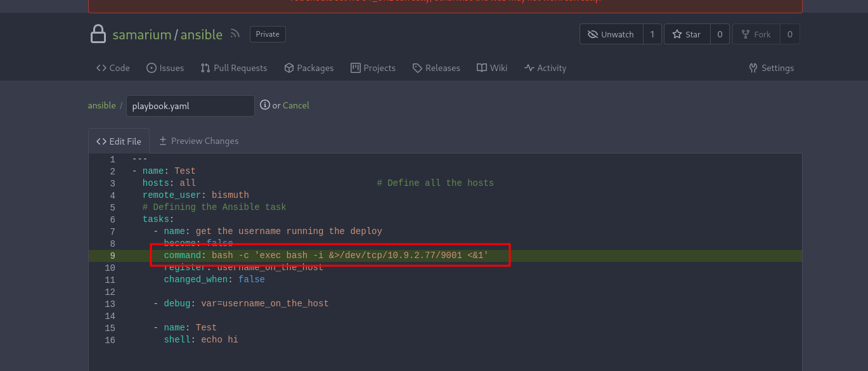The height and width of the screenshot is (371, 868).
Task: Toggle Unwatch for this repository
Action: coord(611,34)
